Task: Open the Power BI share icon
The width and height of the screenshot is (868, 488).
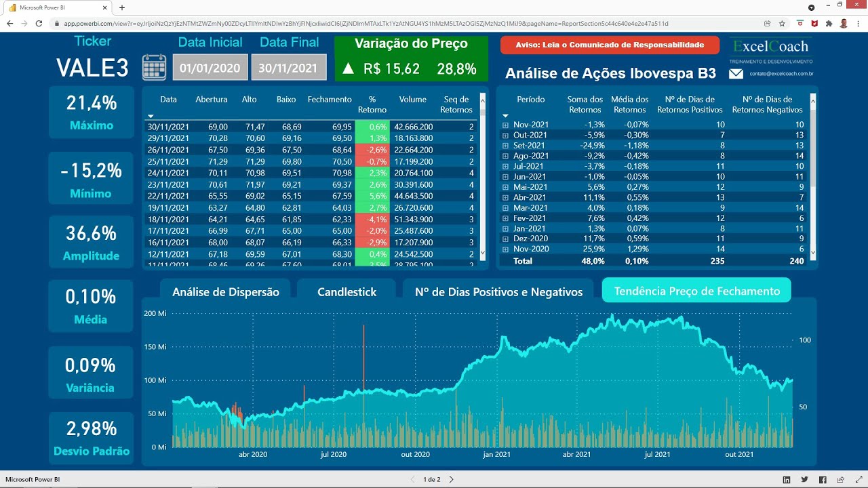Action: 841,479
